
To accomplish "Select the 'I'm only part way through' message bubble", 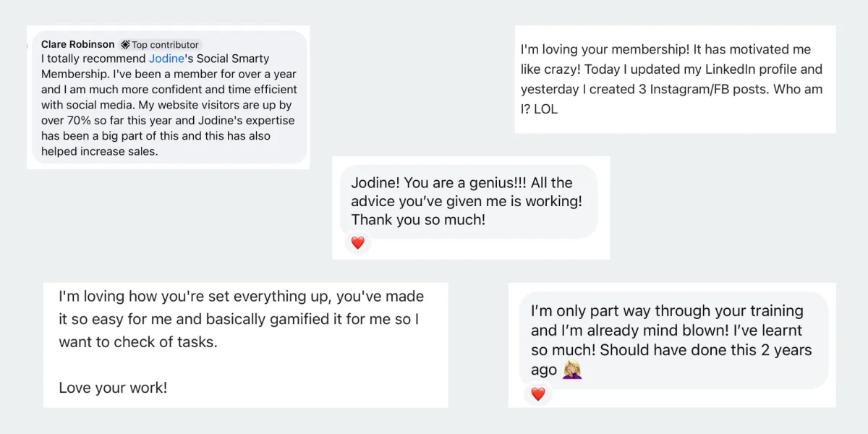I will click(x=674, y=340).
